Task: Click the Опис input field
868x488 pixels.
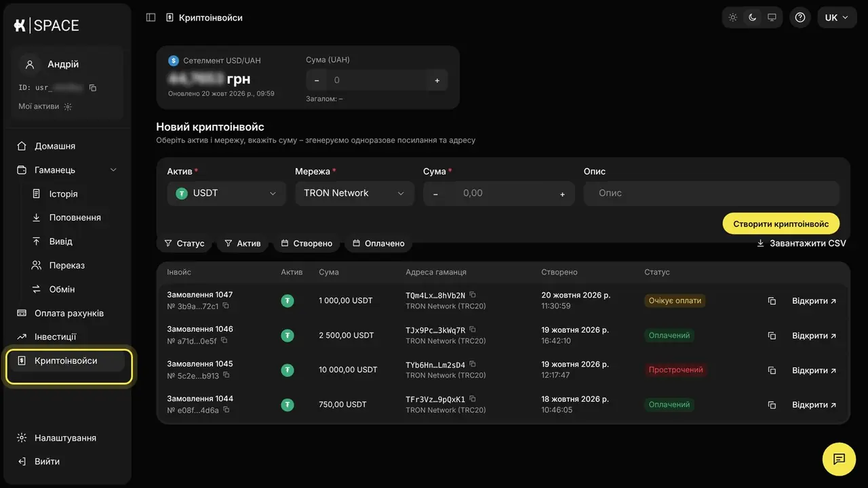Action: (x=711, y=193)
